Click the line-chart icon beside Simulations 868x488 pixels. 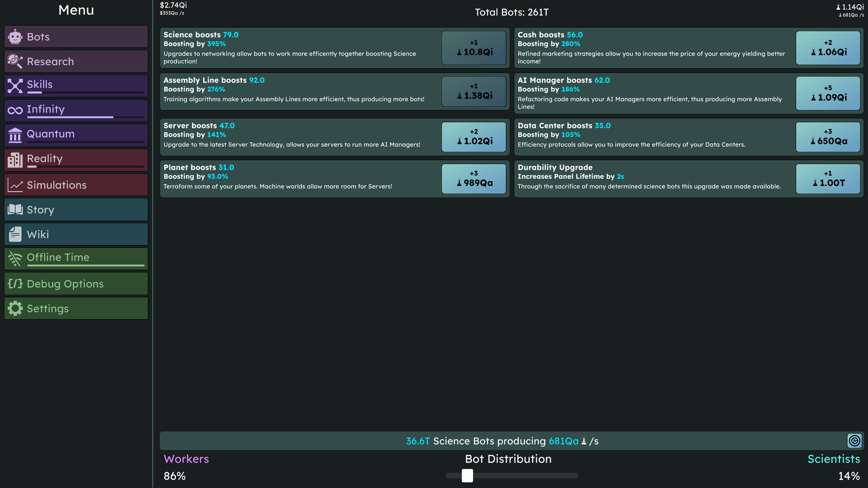(15, 184)
